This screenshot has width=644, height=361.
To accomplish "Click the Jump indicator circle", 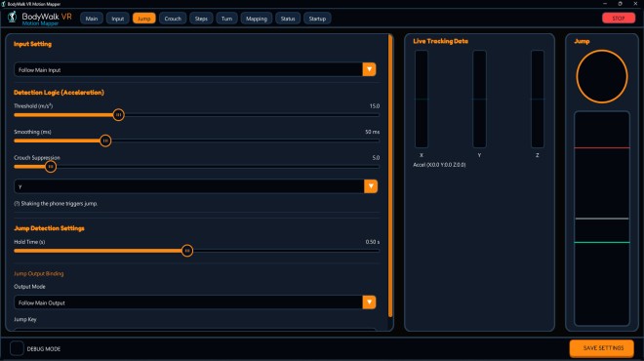I will click(602, 76).
